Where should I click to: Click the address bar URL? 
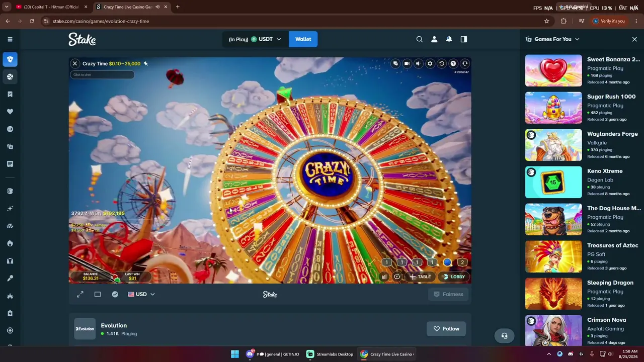click(101, 21)
